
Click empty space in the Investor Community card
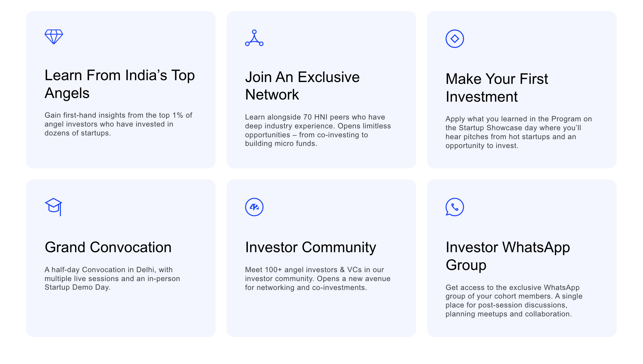point(321,316)
